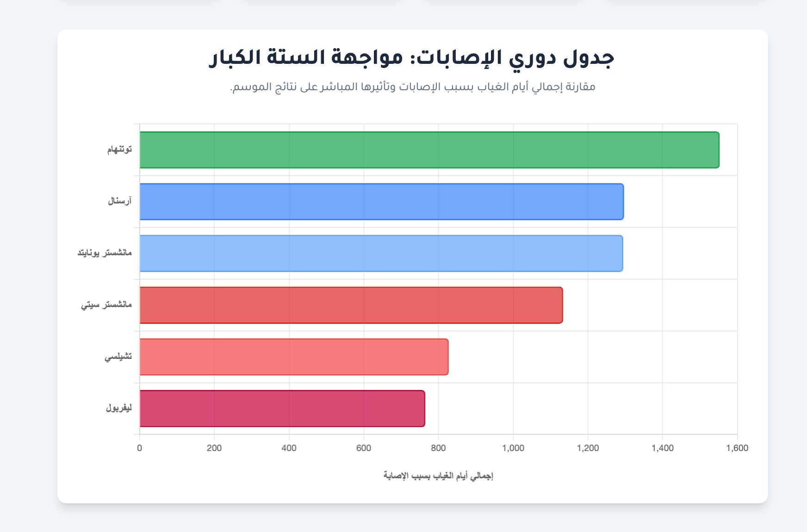
Task: Click the chart title about الستة الكبار
Action: pyautogui.click(x=412, y=58)
